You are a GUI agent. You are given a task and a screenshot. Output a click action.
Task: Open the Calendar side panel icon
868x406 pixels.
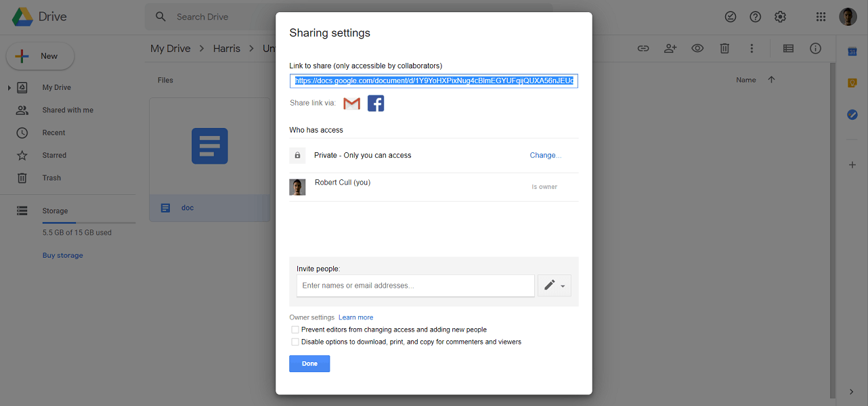coord(852,52)
